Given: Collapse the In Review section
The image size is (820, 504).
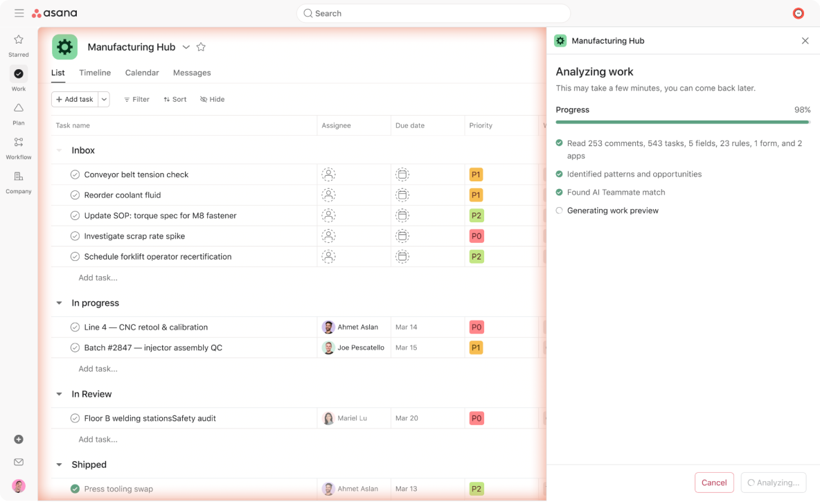Looking at the screenshot, I should coord(59,394).
